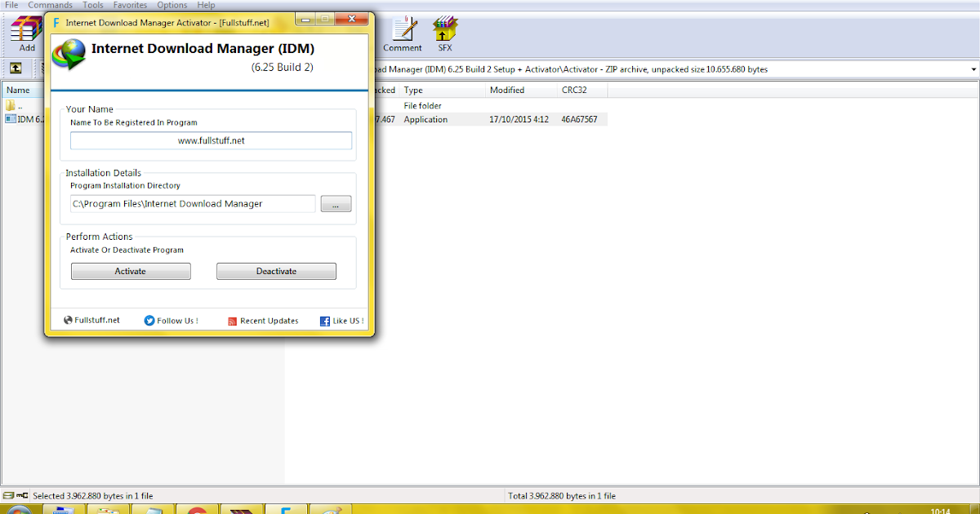Open the Options menu
Viewport: 980px width, 514px height.
pos(171,5)
